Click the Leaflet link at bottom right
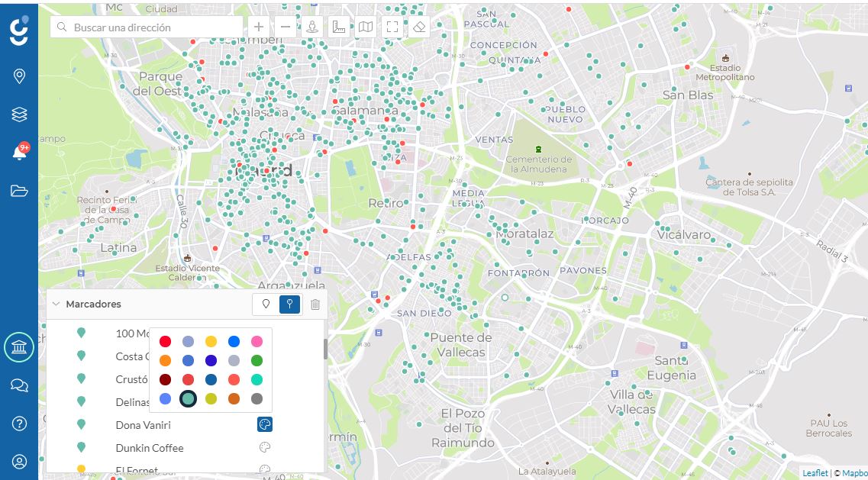This screenshot has width=868, height=480. point(815,472)
